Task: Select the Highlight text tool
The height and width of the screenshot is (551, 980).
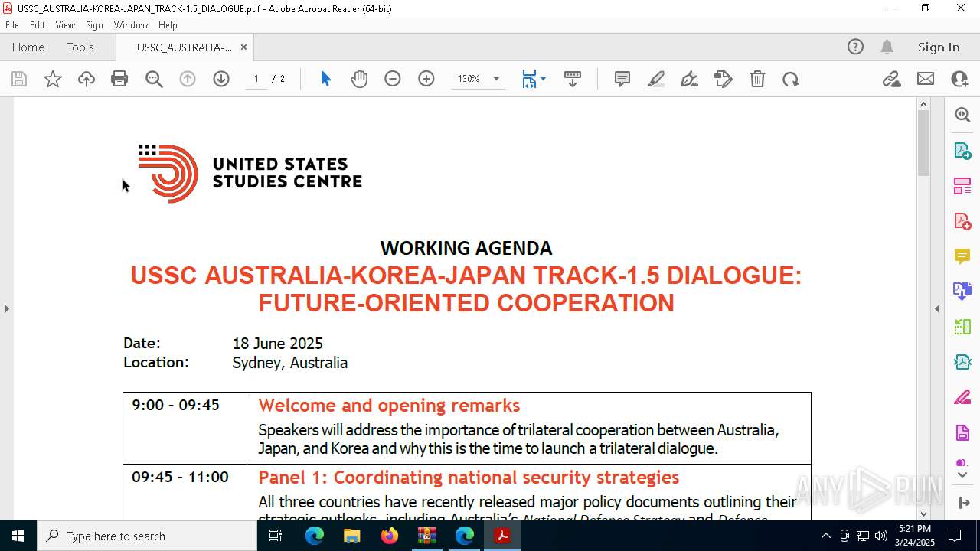Action: [x=656, y=79]
